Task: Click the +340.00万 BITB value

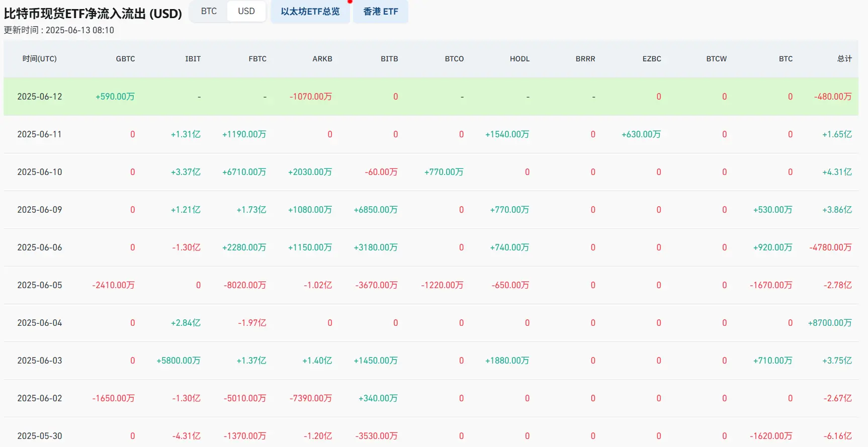Action: (x=378, y=398)
